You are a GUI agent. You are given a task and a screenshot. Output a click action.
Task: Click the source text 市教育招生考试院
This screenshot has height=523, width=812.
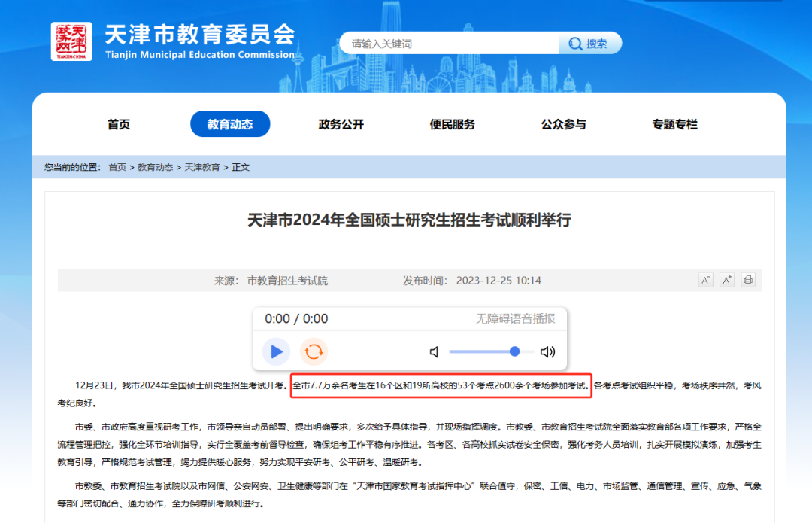(x=287, y=281)
